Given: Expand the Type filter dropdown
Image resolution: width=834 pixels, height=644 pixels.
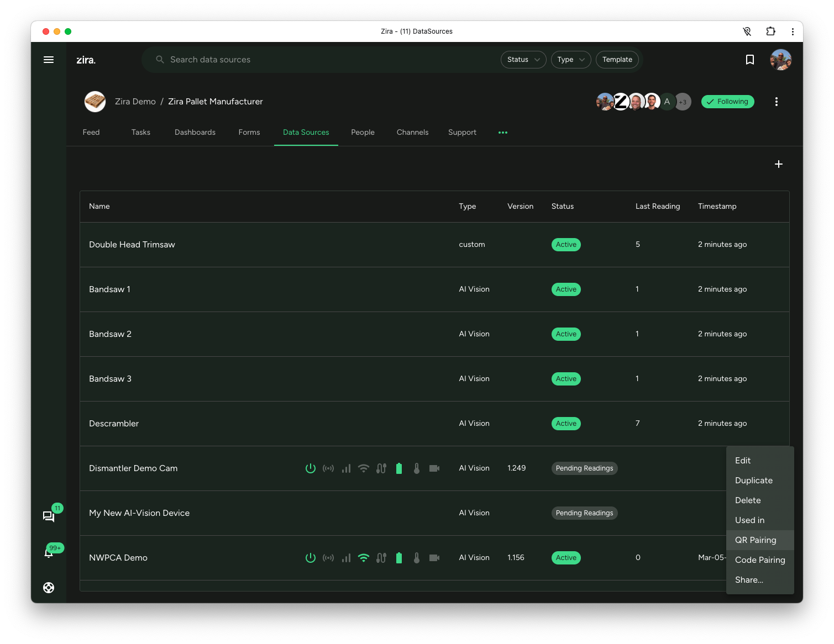Looking at the screenshot, I should (571, 60).
